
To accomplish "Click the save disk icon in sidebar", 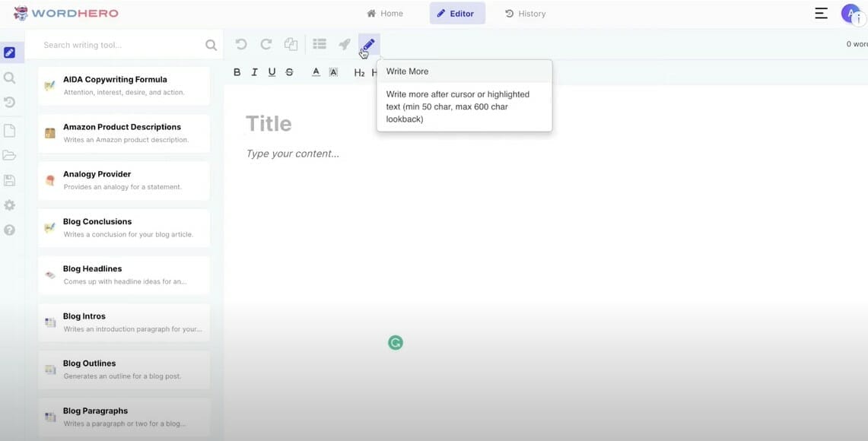I will click(x=9, y=180).
